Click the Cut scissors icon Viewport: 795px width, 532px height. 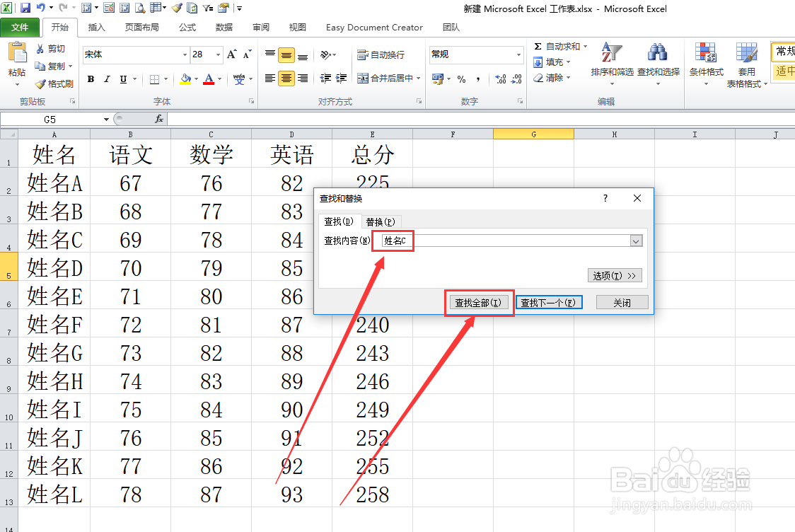click(x=40, y=49)
